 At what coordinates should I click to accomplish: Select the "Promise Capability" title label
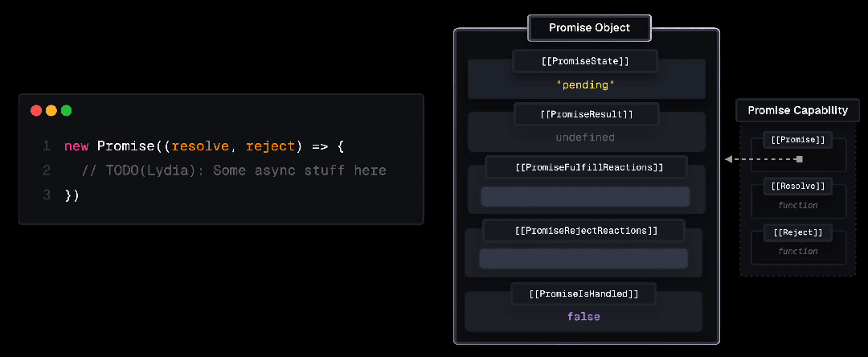click(797, 111)
